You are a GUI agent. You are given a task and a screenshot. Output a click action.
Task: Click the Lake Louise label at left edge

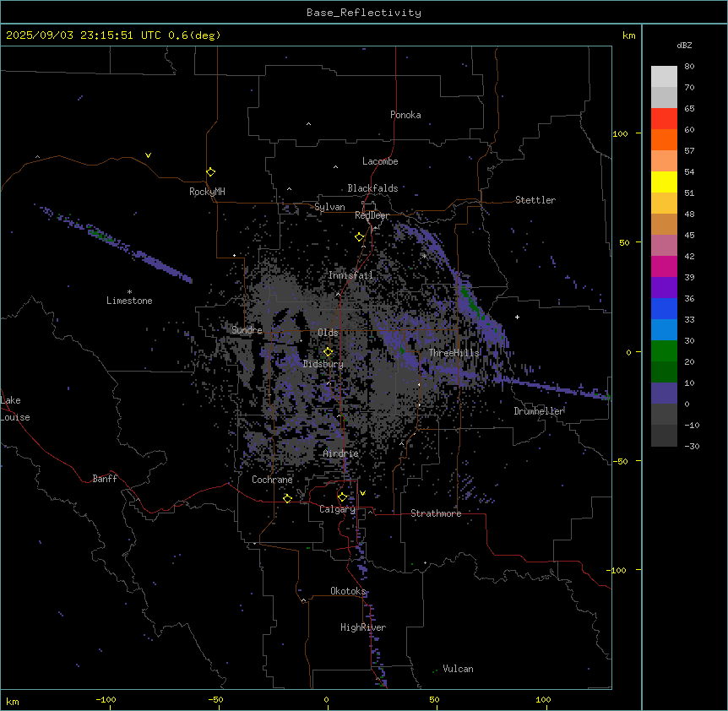pyautogui.click(x=15, y=409)
